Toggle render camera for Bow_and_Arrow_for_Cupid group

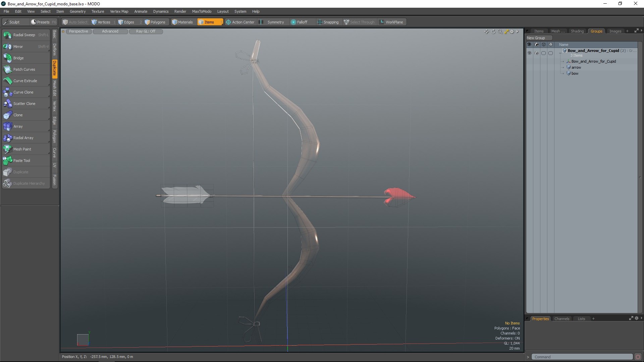[536, 53]
